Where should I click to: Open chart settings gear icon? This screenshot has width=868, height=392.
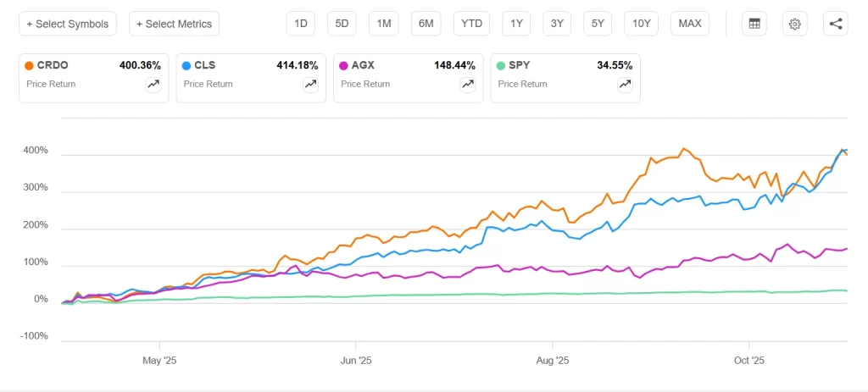[794, 24]
